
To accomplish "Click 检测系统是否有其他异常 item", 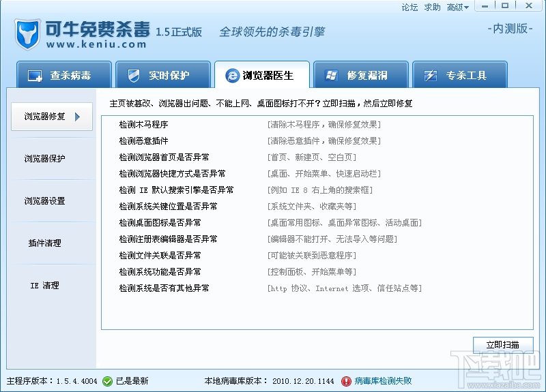I will coord(164,288).
